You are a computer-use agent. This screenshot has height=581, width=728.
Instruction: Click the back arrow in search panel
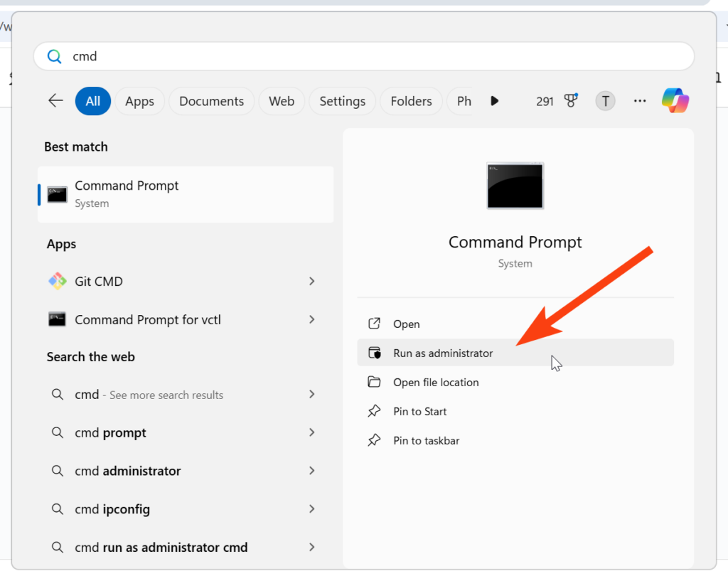55,101
